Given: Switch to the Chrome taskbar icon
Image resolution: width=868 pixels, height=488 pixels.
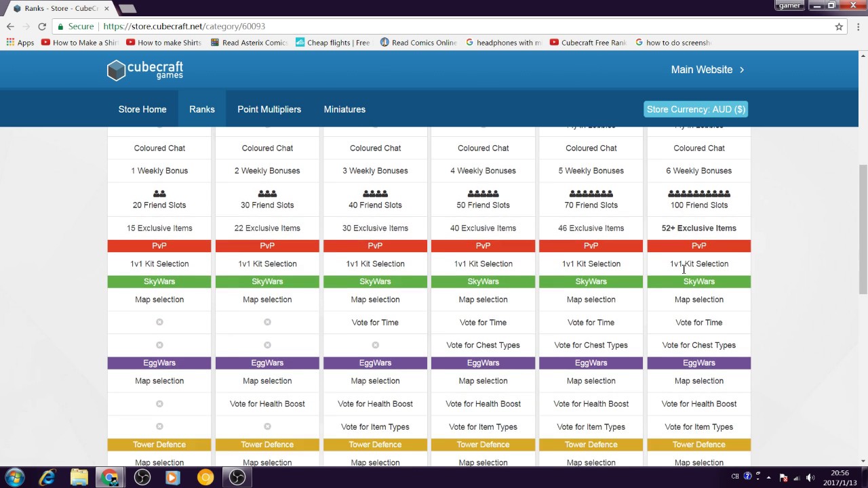Looking at the screenshot, I should point(110,477).
